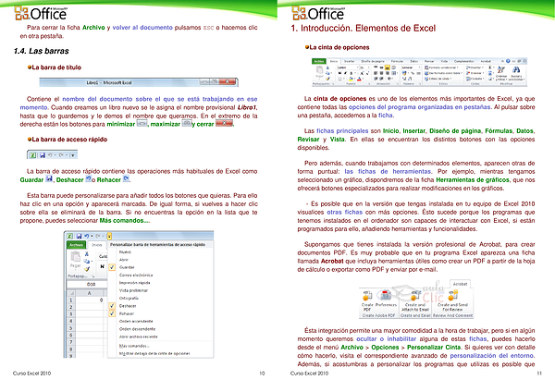555x392 pixels.
Task: Switch to Vista ribbon tab
Action: click(x=444, y=61)
